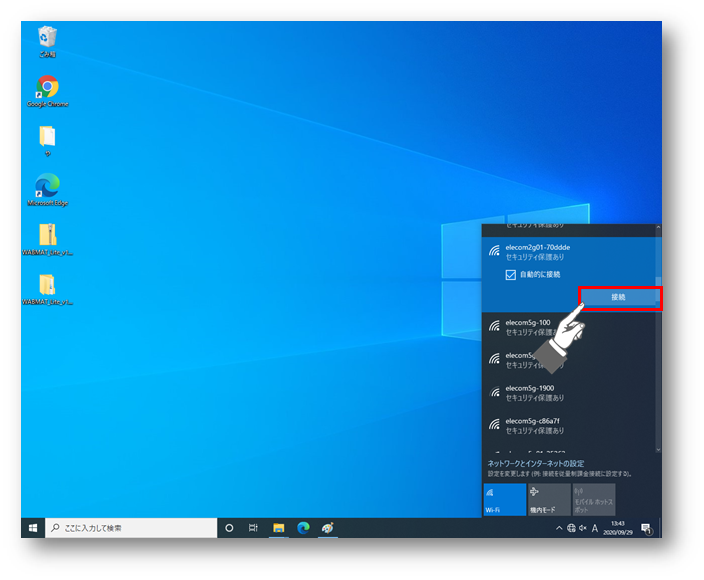Select the Microsoft Edge desktop shortcut

tap(47, 189)
